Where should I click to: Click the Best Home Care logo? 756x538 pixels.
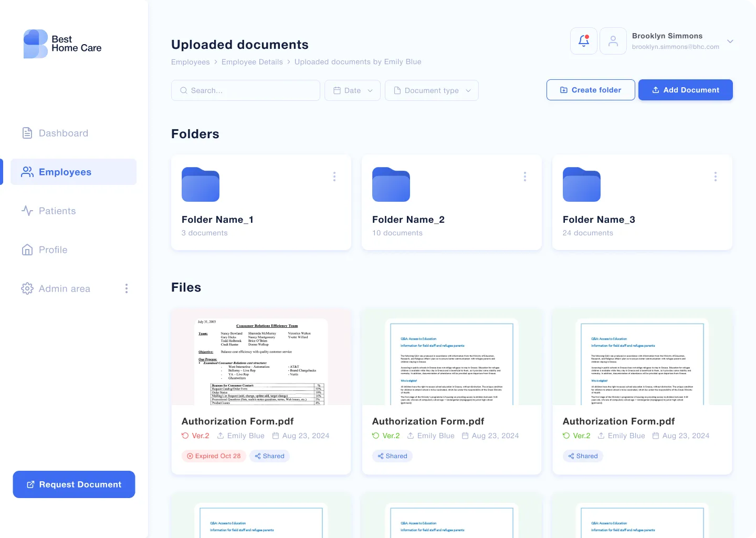[62, 44]
